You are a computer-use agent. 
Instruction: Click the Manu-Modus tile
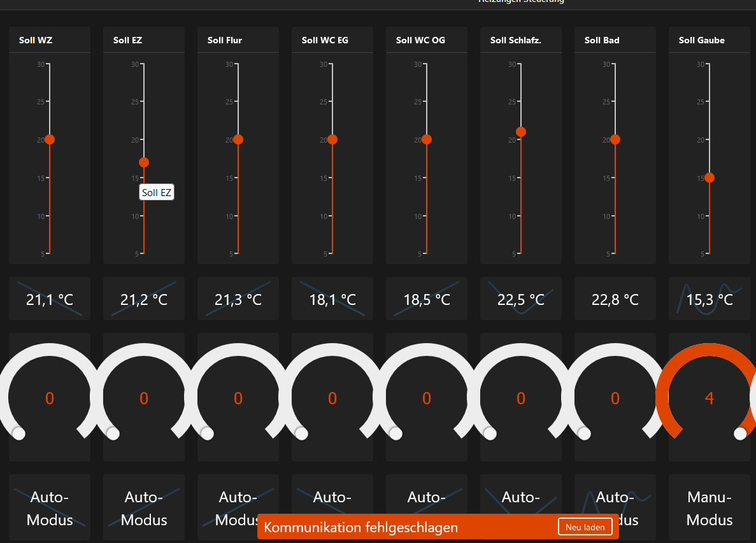coord(710,508)
